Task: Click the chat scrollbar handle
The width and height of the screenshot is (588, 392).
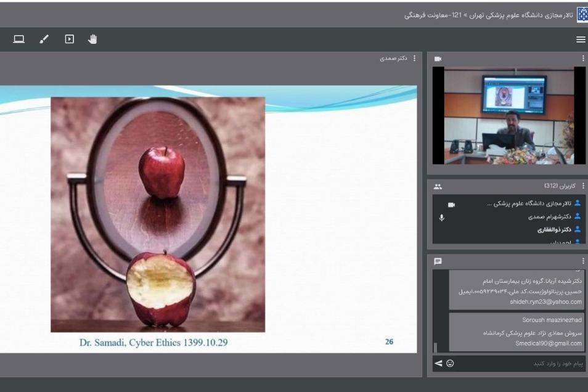Action: (435, 347)
